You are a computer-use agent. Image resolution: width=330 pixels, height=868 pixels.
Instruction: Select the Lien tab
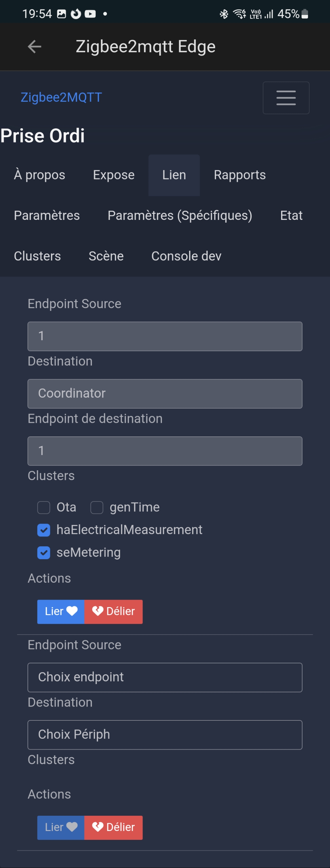(x=174, y=175)
